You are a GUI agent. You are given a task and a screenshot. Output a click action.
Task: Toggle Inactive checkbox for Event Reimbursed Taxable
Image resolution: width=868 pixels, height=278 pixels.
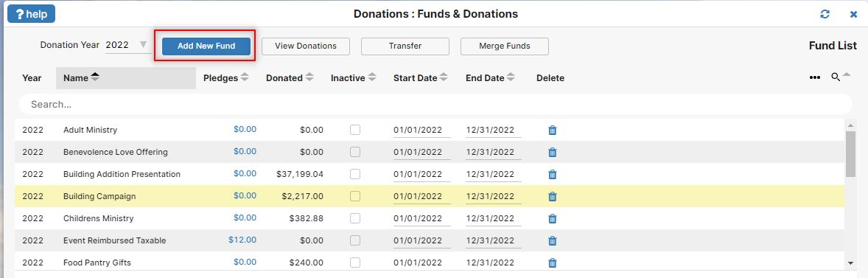tap(355, 240)
